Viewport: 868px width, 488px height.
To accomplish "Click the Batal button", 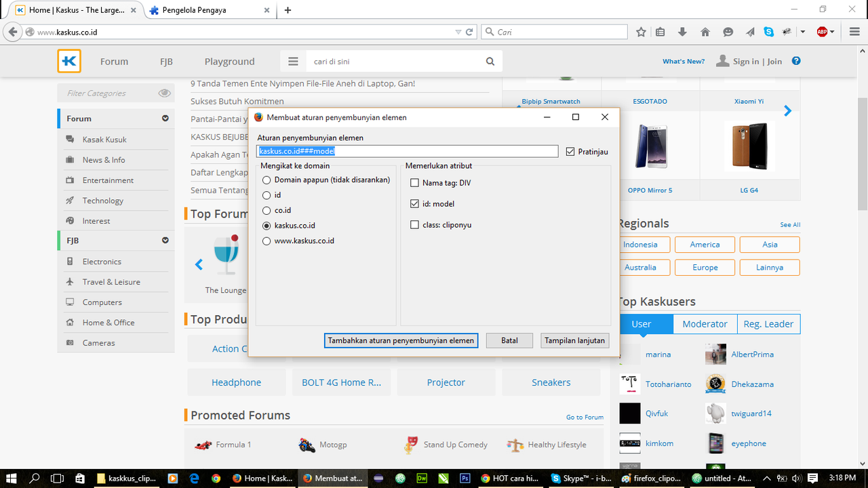I will 509,340.
